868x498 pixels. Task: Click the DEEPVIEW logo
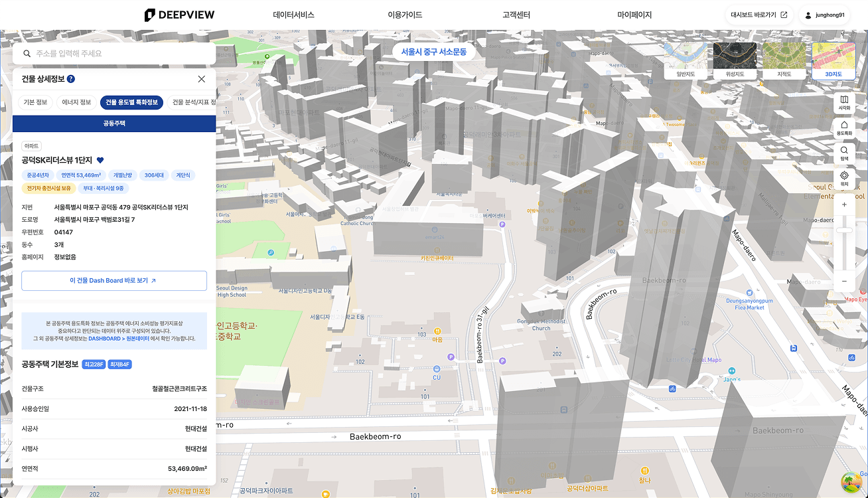179,15
